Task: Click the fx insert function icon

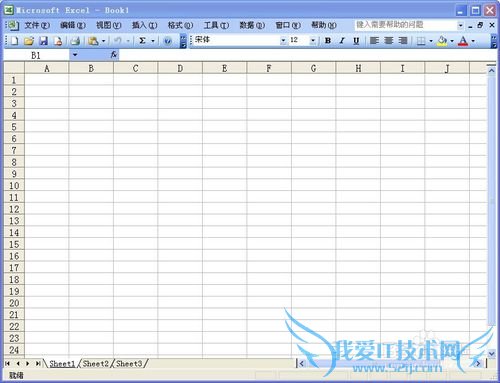Action: [x=114, y=55]
